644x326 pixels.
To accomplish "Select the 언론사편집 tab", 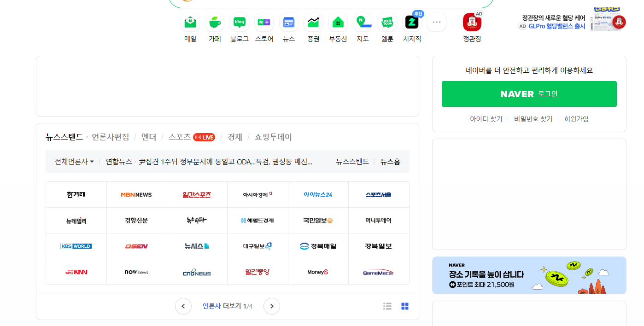I will 111,137.
